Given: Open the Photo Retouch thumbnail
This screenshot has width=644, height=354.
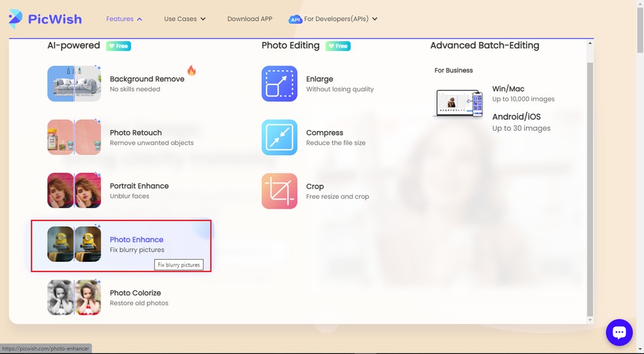Looking at the screenshot, I should coord(74,137).
